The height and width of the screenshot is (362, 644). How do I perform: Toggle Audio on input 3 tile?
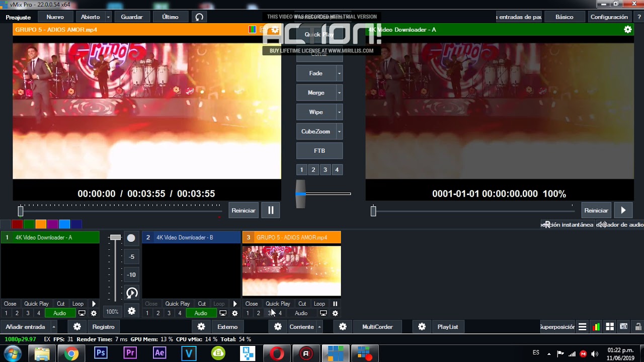(301, 313)
